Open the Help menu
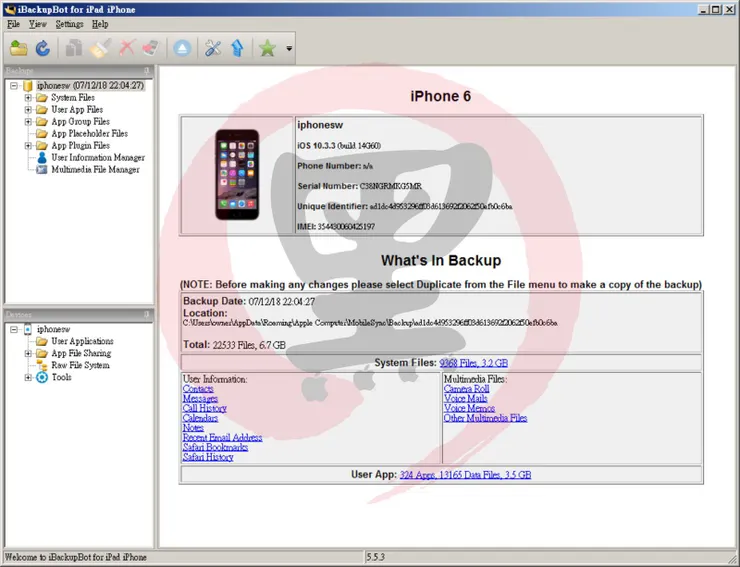The width and height of the screenshot is (740, 567). (100, 24)
